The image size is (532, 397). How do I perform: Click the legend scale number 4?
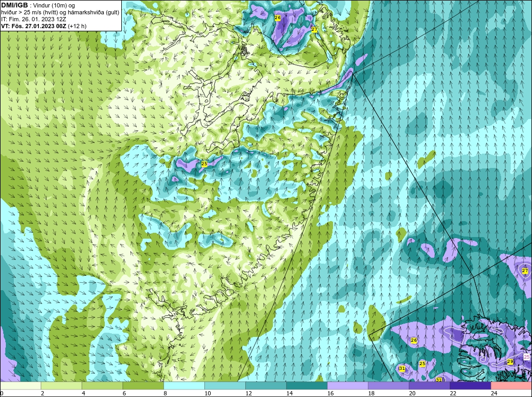pyautogui.click(x=84, y=393)
